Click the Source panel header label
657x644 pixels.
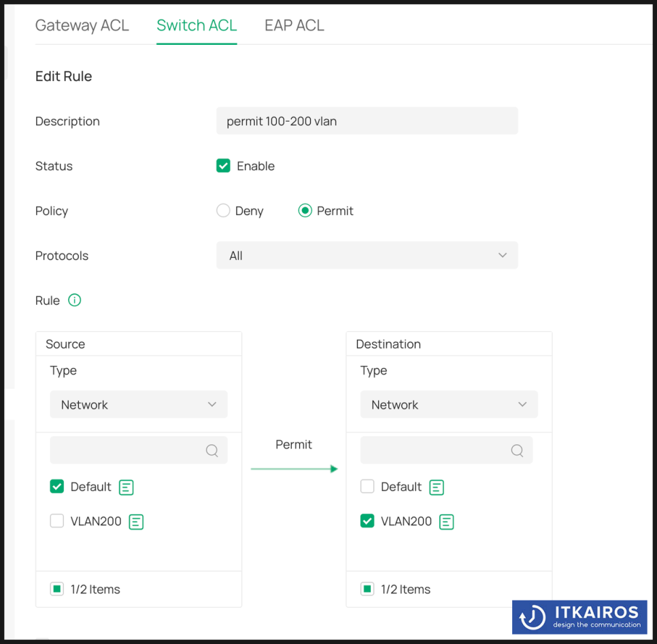[65, 344]
